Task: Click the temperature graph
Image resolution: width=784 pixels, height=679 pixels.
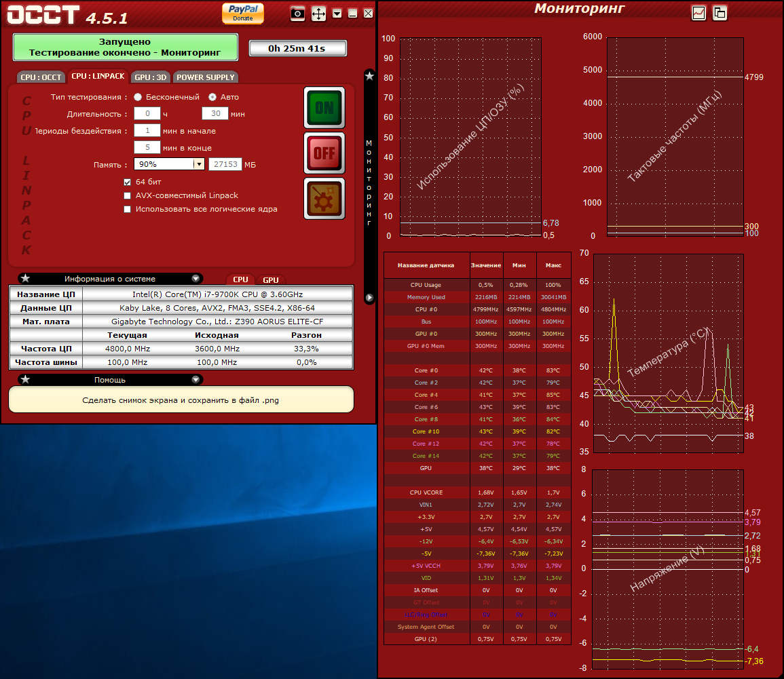Action: (x=669, y=353)
